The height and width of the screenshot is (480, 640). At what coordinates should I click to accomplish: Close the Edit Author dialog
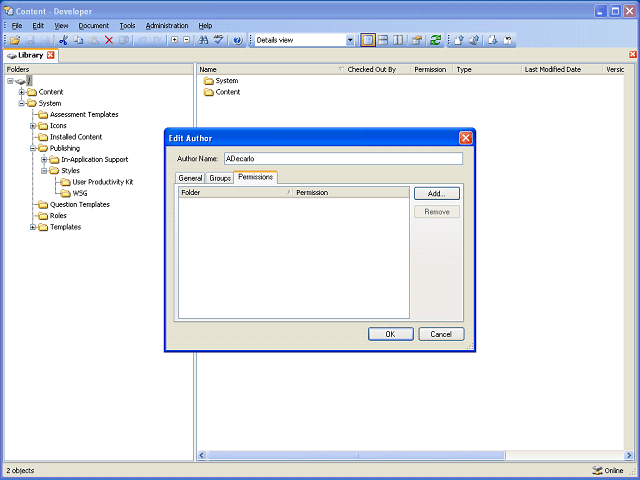click(466, 138)
